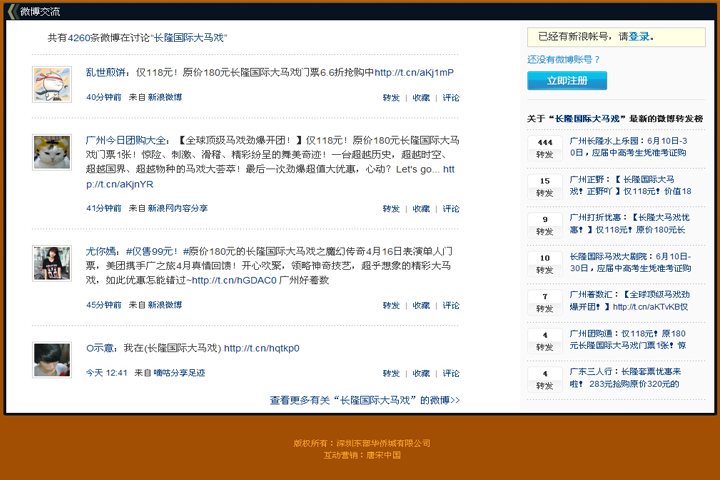Screen dimensions: 720x480
Task: Open 乱世煎饼's avatar picture
Action: coord(50,82)
